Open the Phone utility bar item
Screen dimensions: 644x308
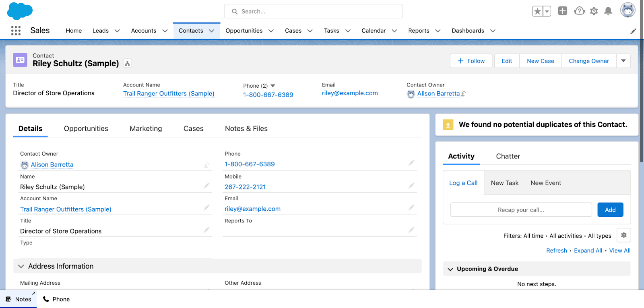56,299
